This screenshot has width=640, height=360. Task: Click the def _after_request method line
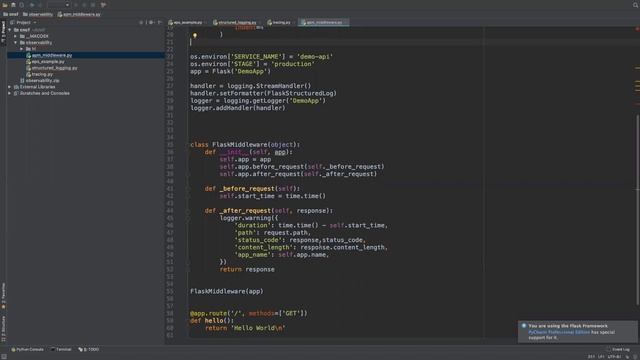click(x=269, y=211)
